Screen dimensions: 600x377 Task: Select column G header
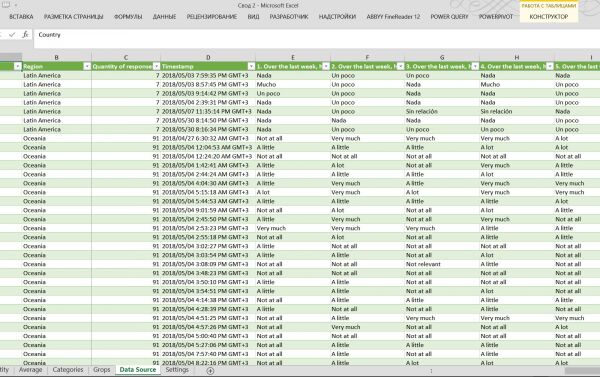click(x=442, y=57)
